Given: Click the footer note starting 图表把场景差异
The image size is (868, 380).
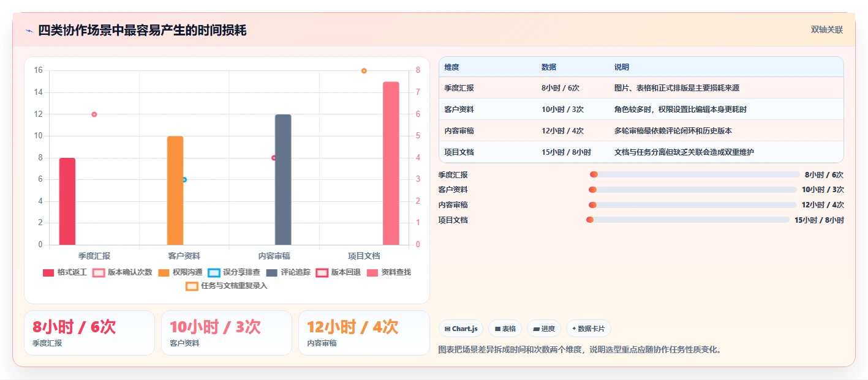Looking at the screenshot, I should [x=581, y=350].
